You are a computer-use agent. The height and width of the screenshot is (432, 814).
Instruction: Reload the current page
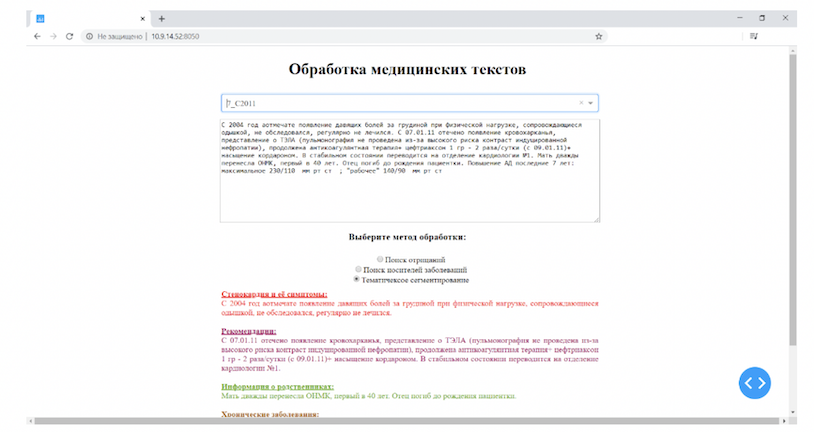pos(69,36)
